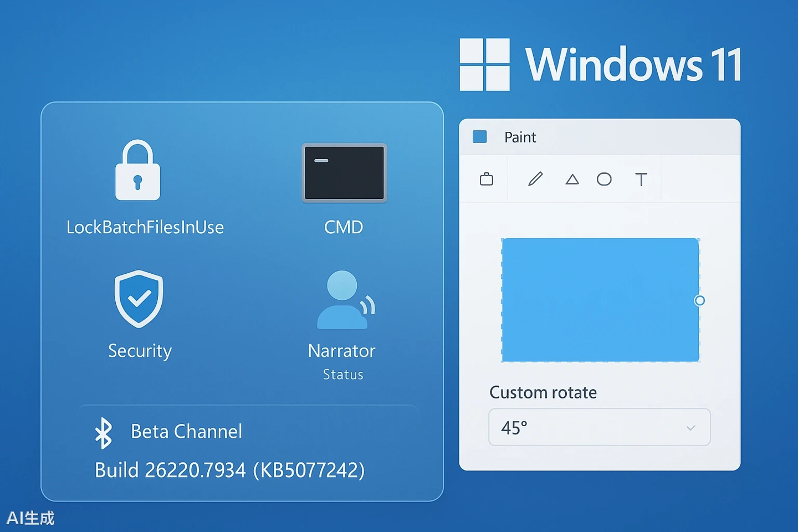
Task: Open the Security shield icon
Action: (139, 299)
